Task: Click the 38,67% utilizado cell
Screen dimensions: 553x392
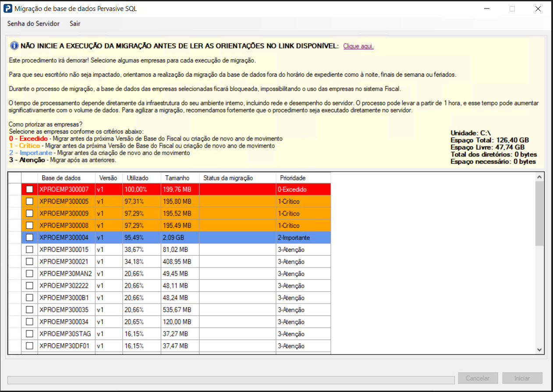Action: (141, 250)
